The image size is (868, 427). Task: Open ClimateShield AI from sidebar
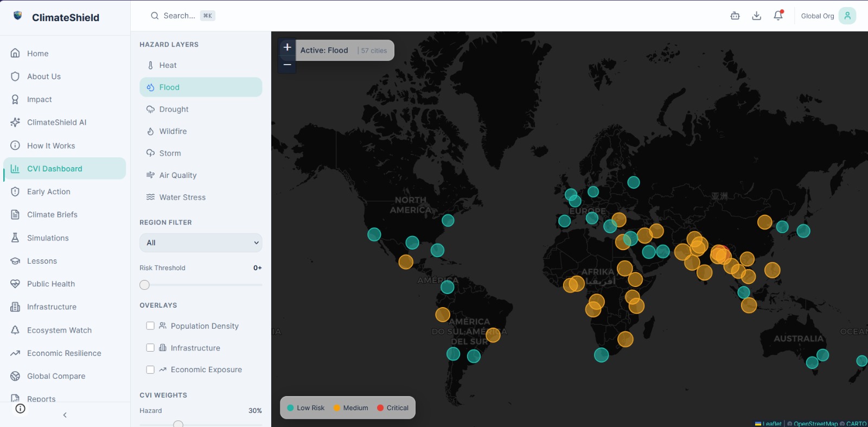point(65,123)
